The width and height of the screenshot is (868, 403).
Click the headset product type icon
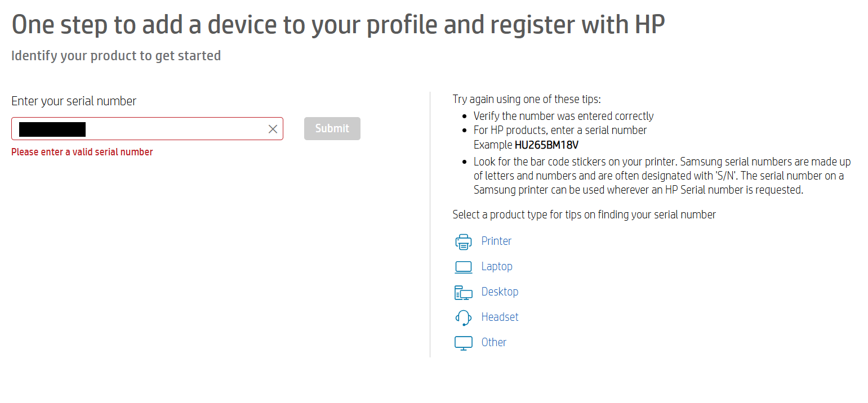[463, 317]
